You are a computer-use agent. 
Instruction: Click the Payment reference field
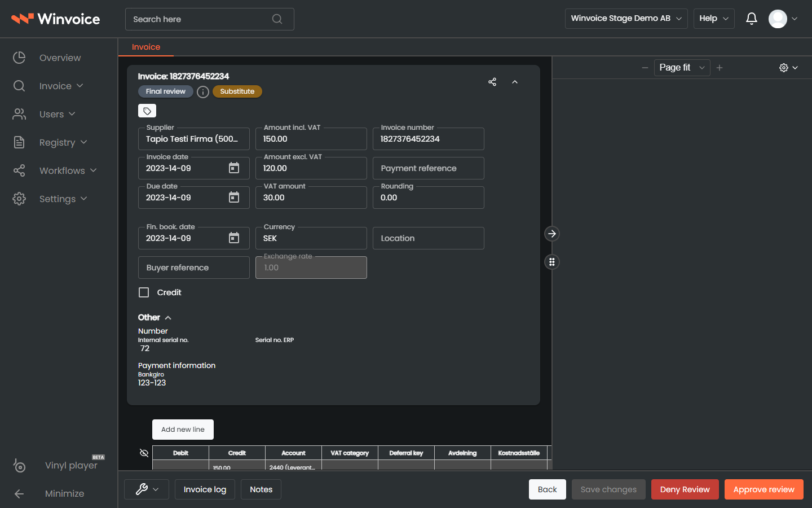click(x=429, y=168)
